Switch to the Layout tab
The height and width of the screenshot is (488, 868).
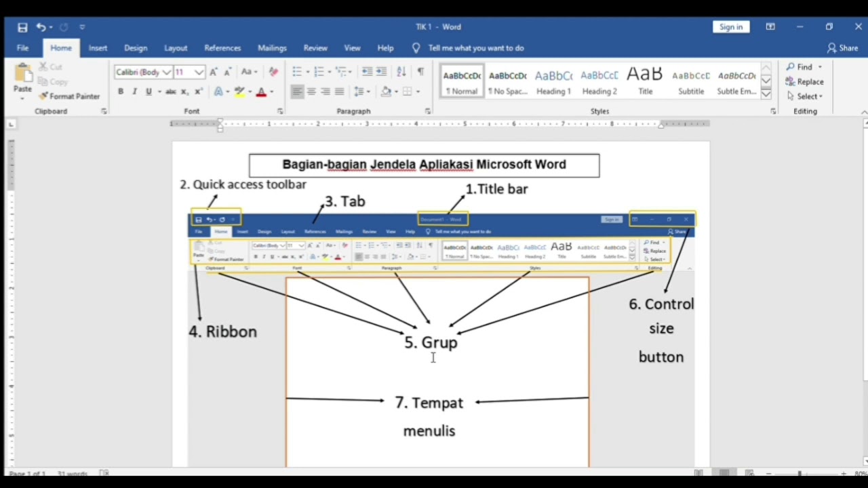click(x=176, y=48)
